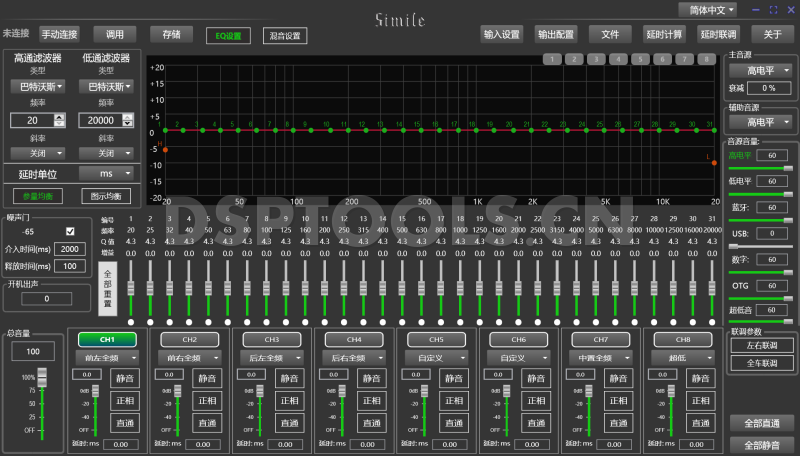
Task: Select curve preset number 1 above graph
Action: coord(553,59)
